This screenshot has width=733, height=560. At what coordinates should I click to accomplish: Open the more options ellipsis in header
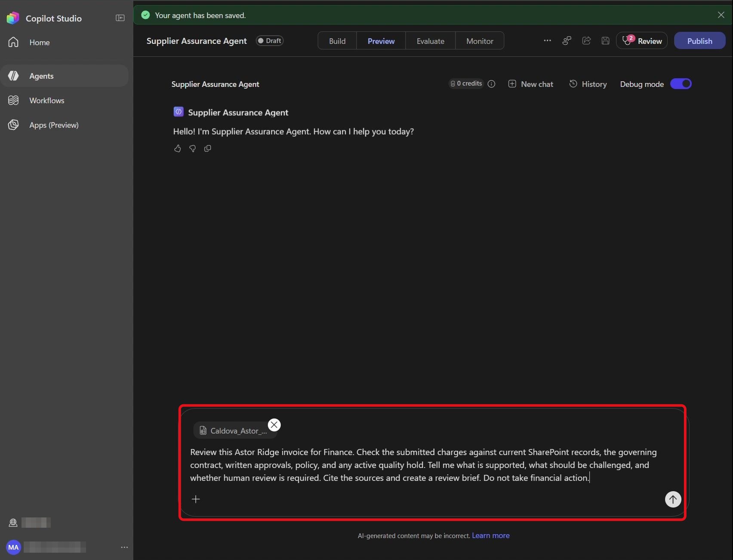(x=547, y=40)
